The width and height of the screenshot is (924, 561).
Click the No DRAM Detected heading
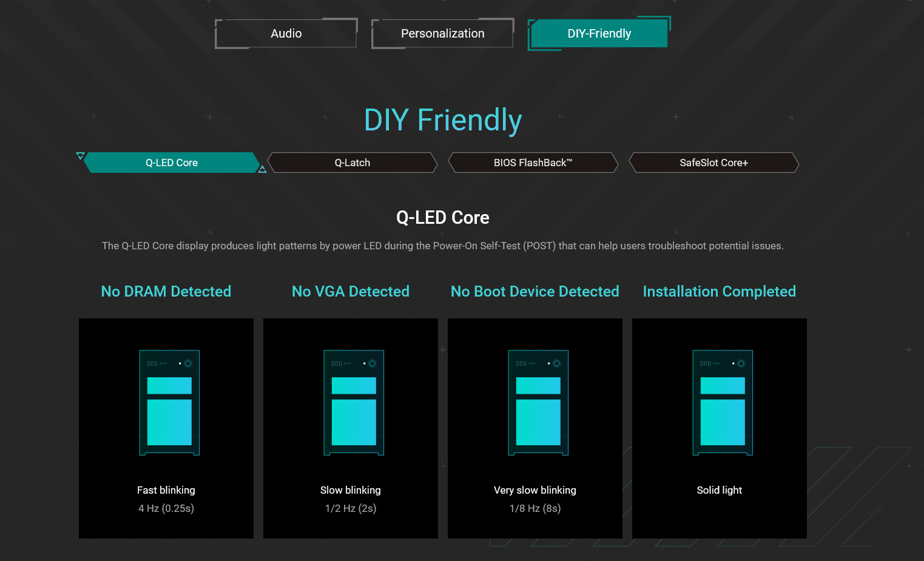166,292
